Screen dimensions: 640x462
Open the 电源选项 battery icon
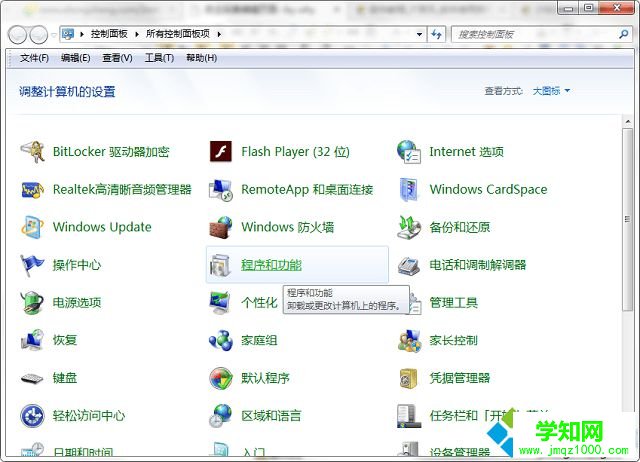[33, 302]
